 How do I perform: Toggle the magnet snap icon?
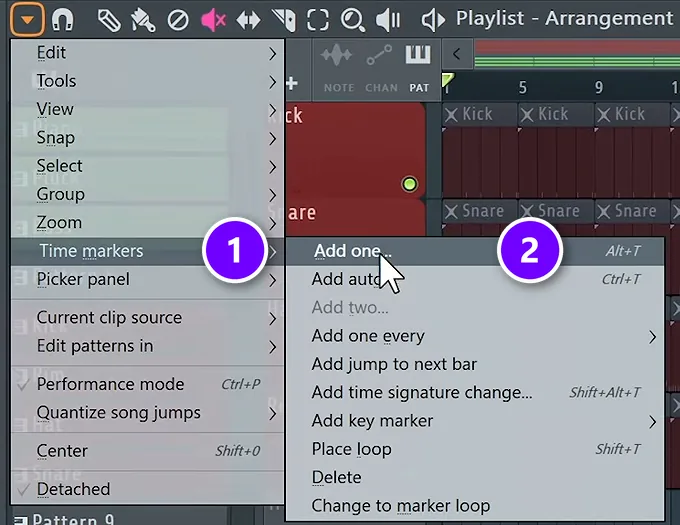62,20
